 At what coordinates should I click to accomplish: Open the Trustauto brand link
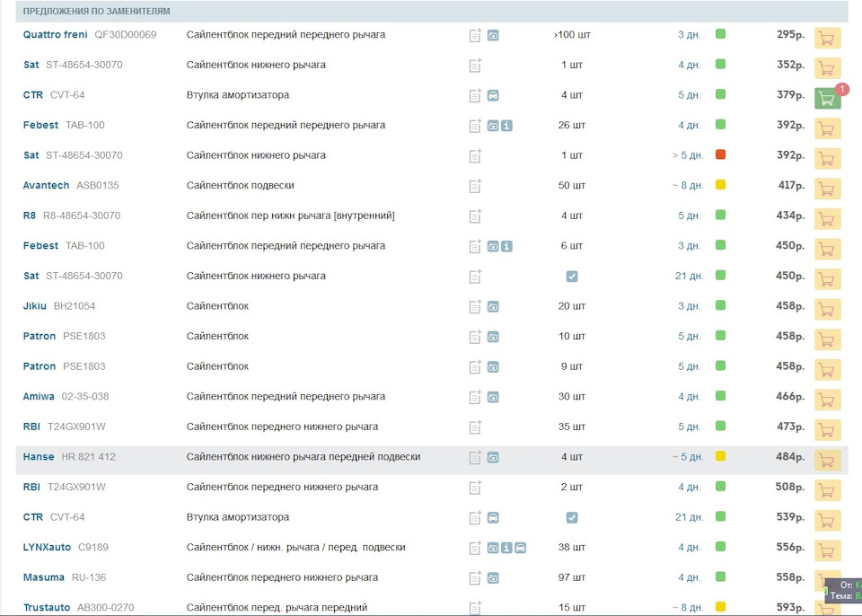47,607
